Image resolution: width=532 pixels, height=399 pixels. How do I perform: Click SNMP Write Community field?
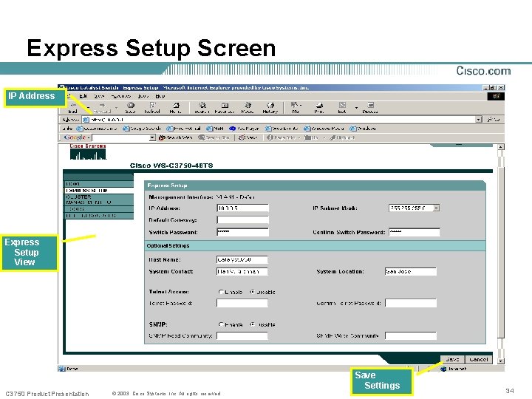(411, 336)
